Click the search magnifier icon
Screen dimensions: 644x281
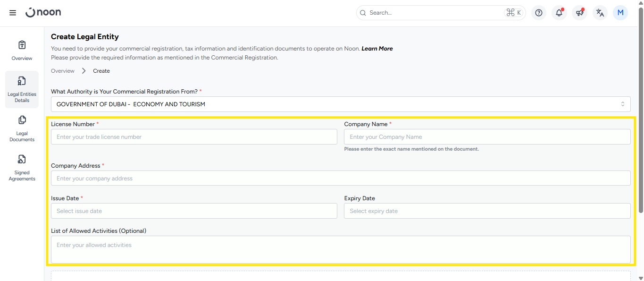[363, 13]
